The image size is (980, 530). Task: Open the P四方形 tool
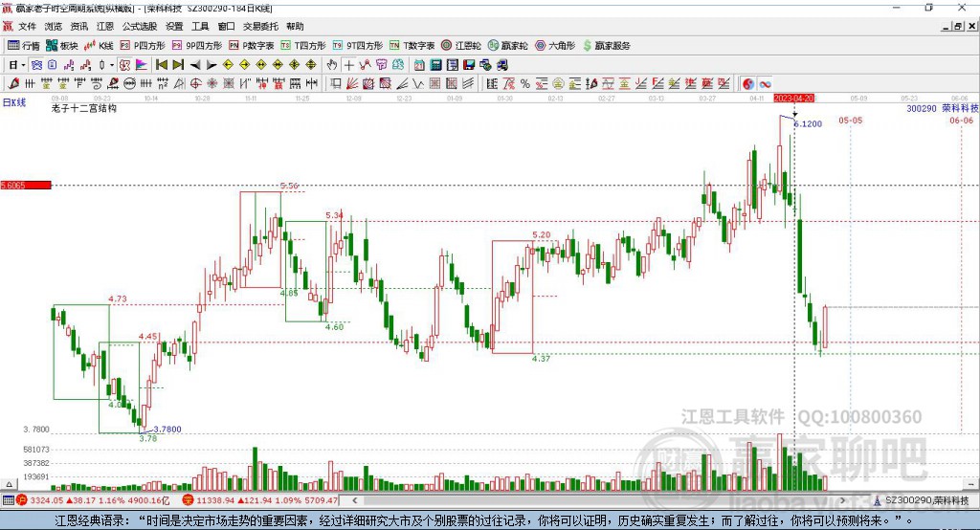pyautogui.click(x=143, y=46)
